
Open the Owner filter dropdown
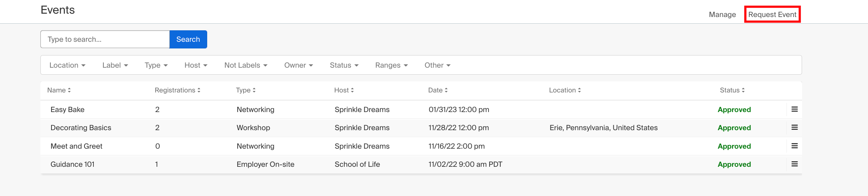pyautogui.click(x=299, y=65)
